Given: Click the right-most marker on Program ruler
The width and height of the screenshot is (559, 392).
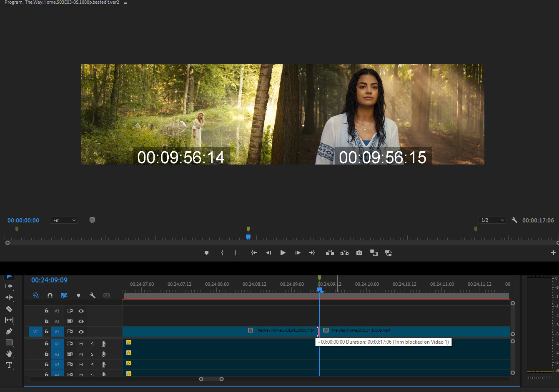Looking at the screenshot, I should tap(476, 229).
